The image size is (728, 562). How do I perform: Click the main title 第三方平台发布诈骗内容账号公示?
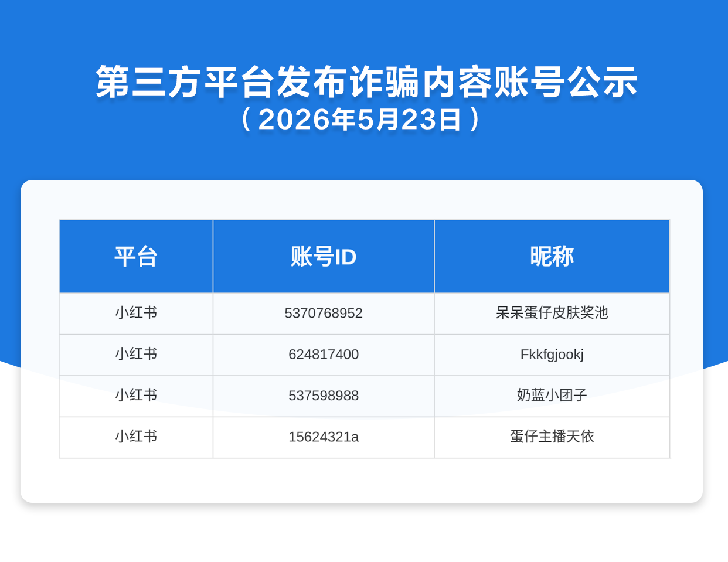[x=367, y=82]
